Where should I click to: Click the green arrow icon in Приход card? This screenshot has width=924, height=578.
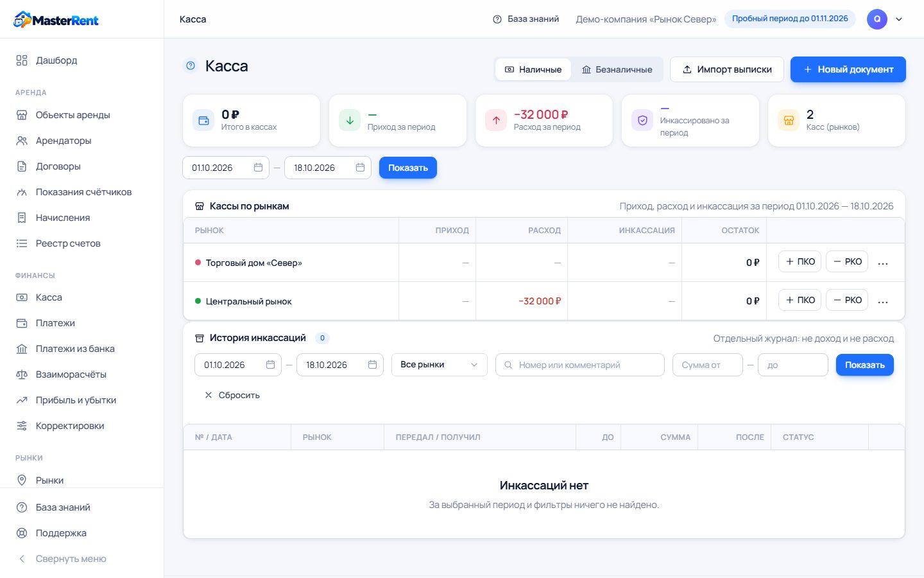(350, 120)
